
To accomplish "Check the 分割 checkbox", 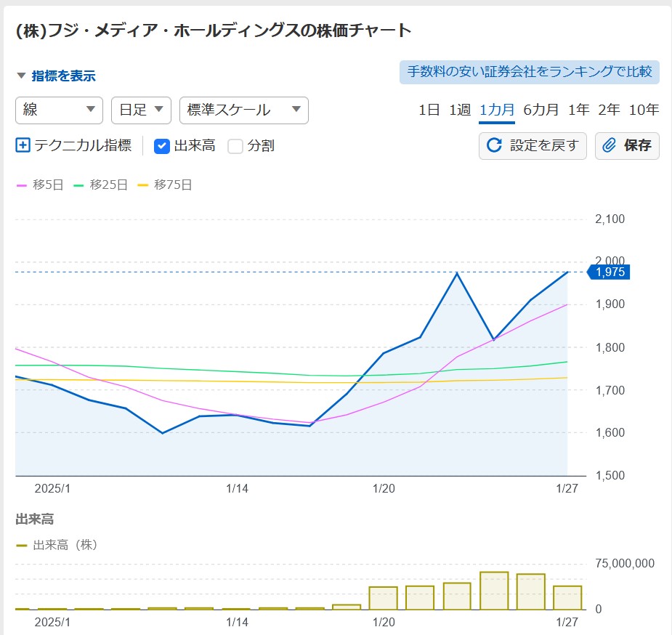I will 235,146.
